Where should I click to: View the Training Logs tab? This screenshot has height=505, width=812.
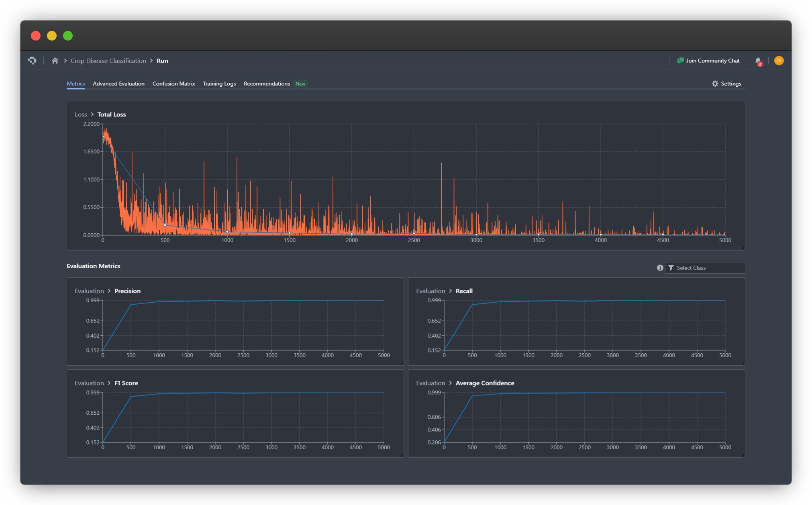click(219, 83)
